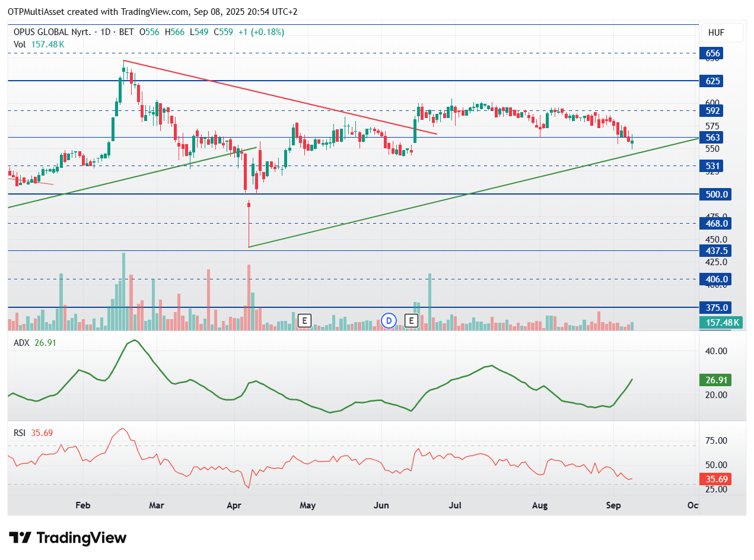
Task: Click the right earnings E marker near June
Action: (x=411, y=321)
